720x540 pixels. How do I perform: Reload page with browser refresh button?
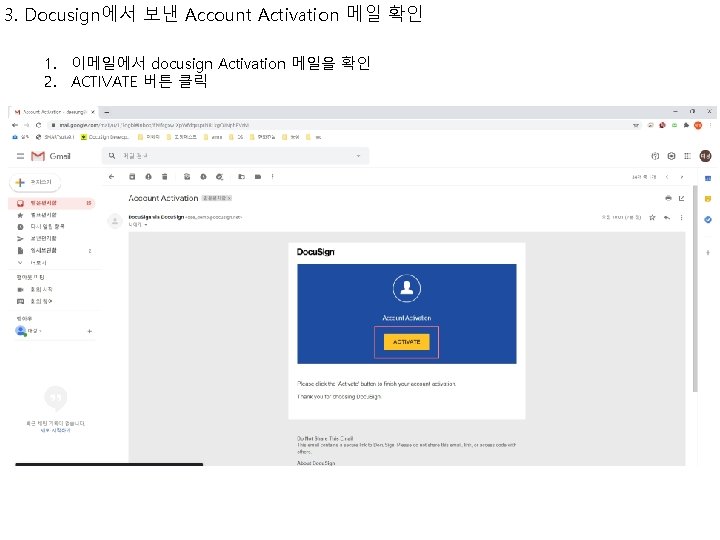click(39, 125)
